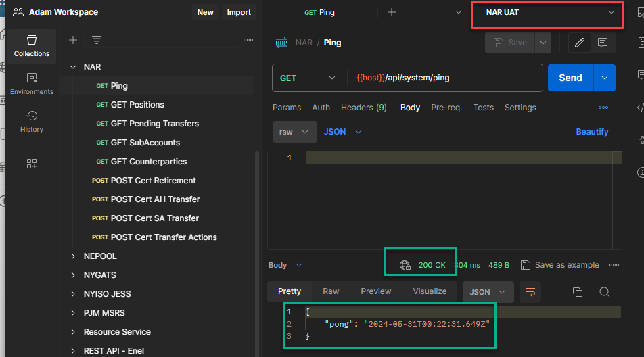Click the Save button
The height and width of the screenshot is (357, 644).
point(510,43)
